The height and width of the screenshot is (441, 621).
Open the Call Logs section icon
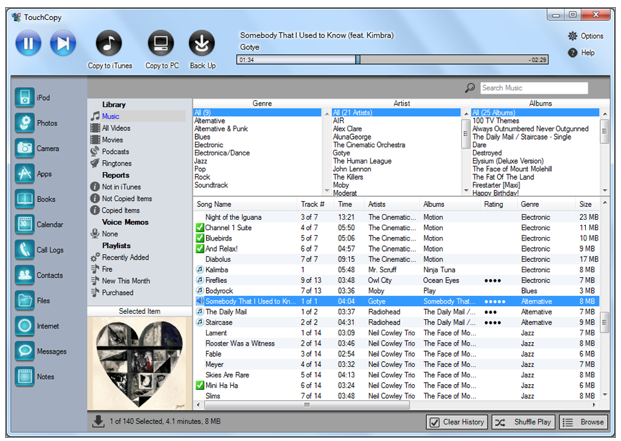[x=25, y=249]
